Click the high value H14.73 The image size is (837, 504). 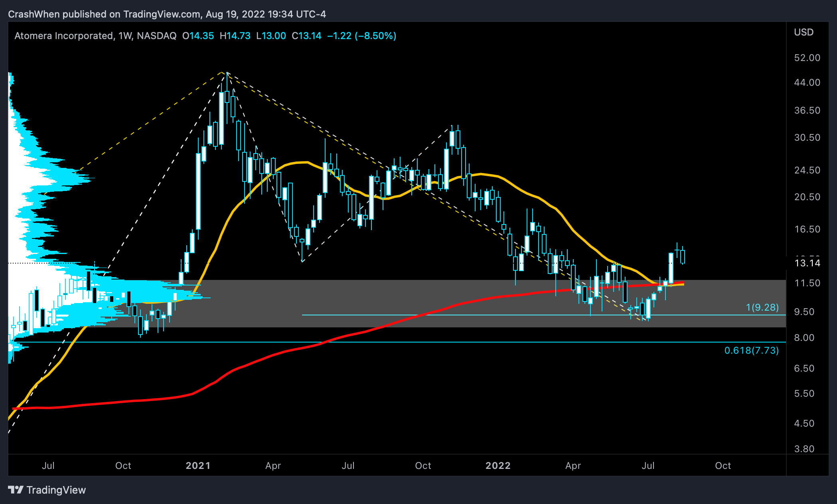(235, 36)
